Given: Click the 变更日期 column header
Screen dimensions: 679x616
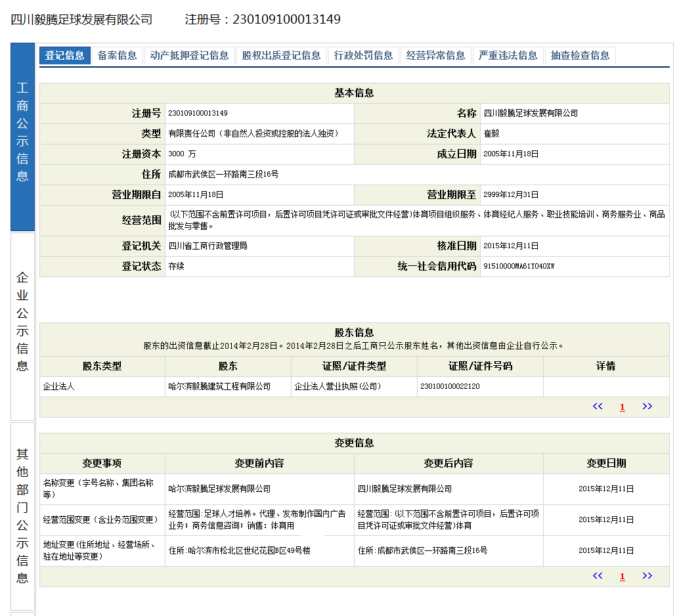Looking at the screenshot, I should pyautogui.click(x=606, y=463).
